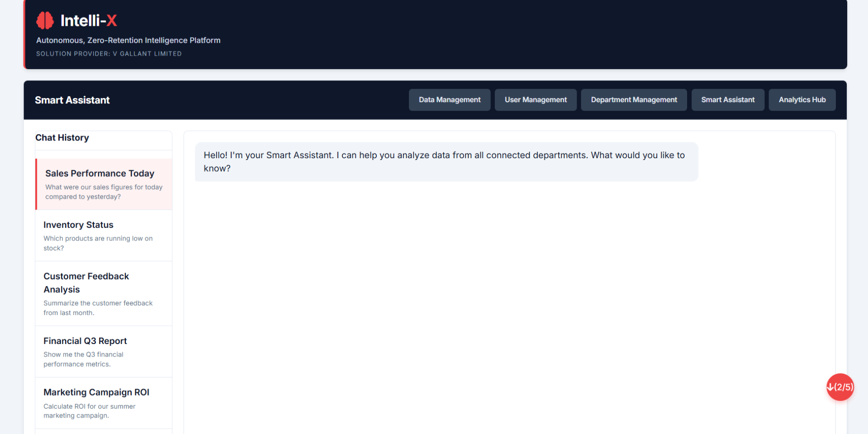
Task: Click the red brain logo icon
Action: point(45,20)
